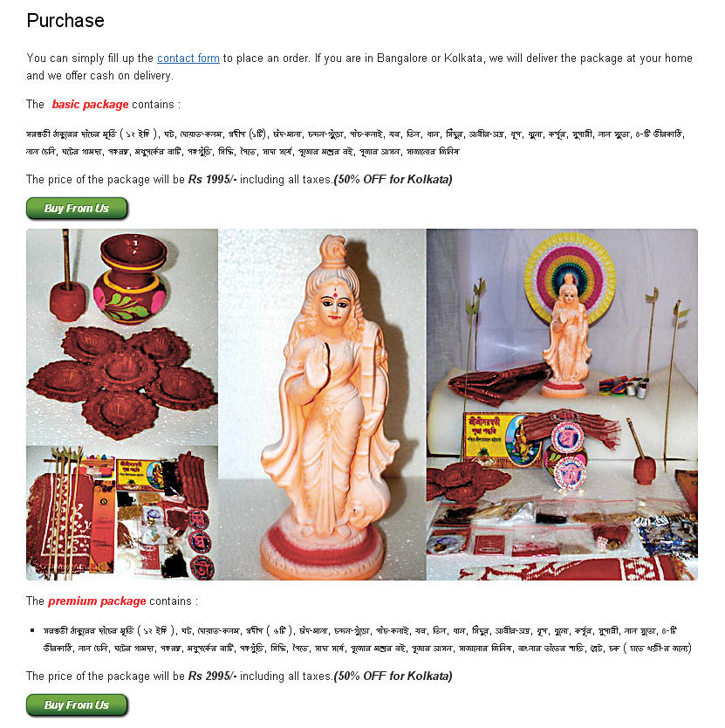725x728 pixels.
Task: Open the contact form link
Action: (188, 58)
